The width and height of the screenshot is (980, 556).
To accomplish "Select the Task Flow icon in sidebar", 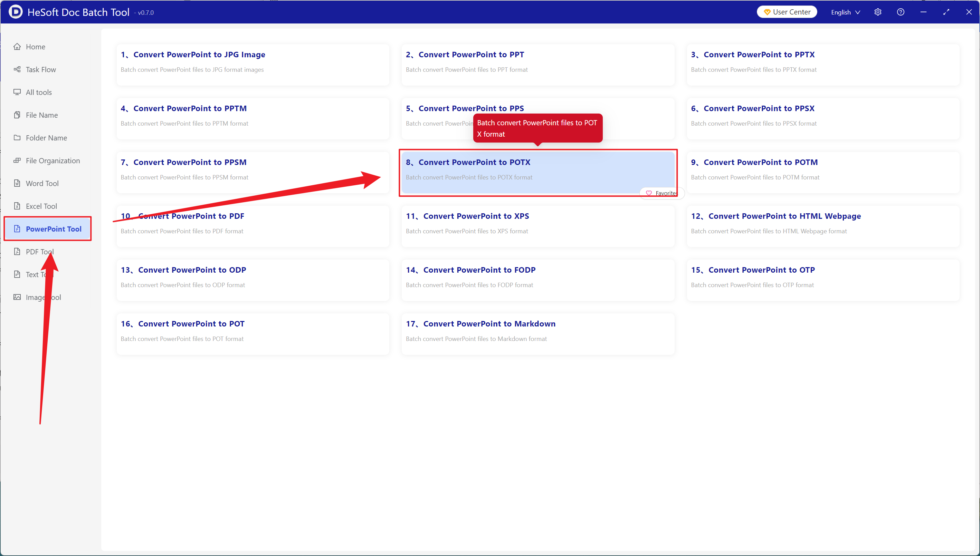I will (x=17, y=69).
